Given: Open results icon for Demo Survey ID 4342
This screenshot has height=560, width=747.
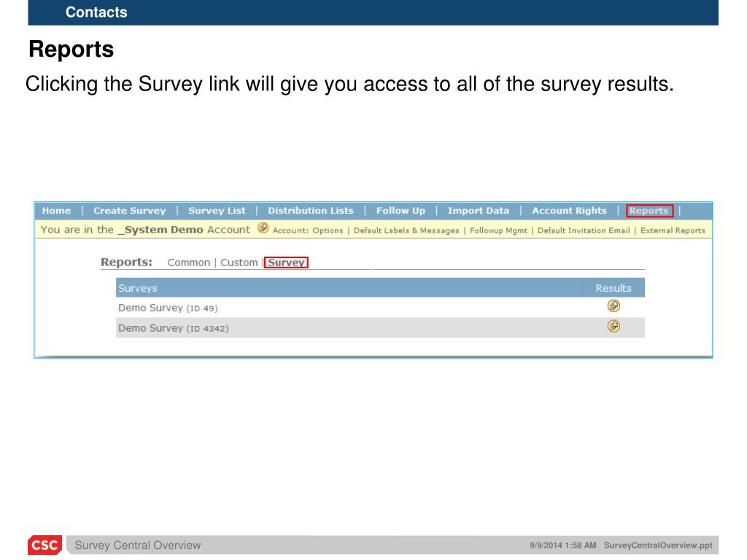Looking at the screenshot, I should tap(614, 326).
